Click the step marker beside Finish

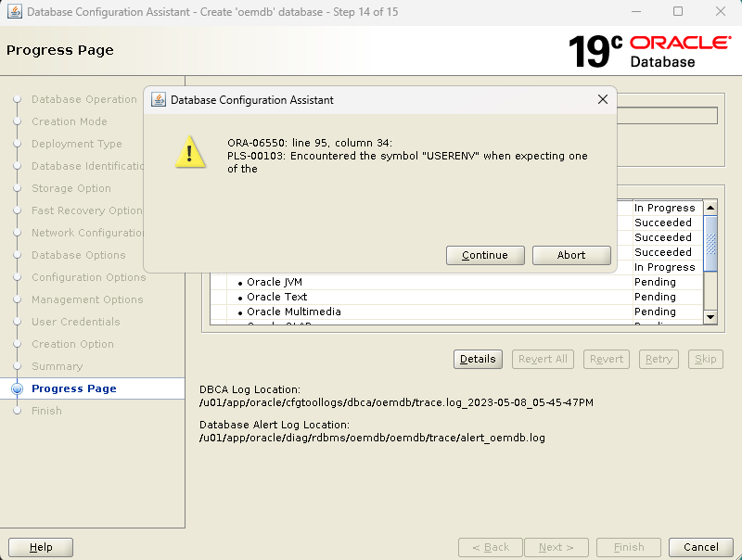19,411
